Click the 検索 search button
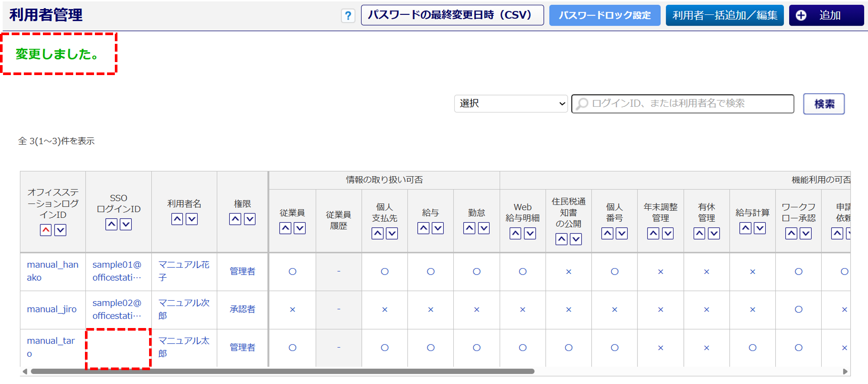 click(823, 104)
